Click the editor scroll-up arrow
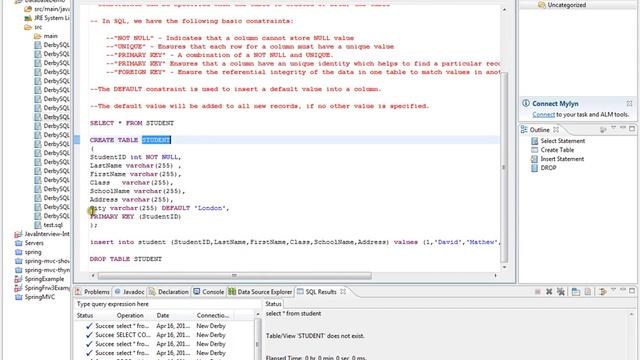Screen dimensions: 640x360 [x=504, y=9]
